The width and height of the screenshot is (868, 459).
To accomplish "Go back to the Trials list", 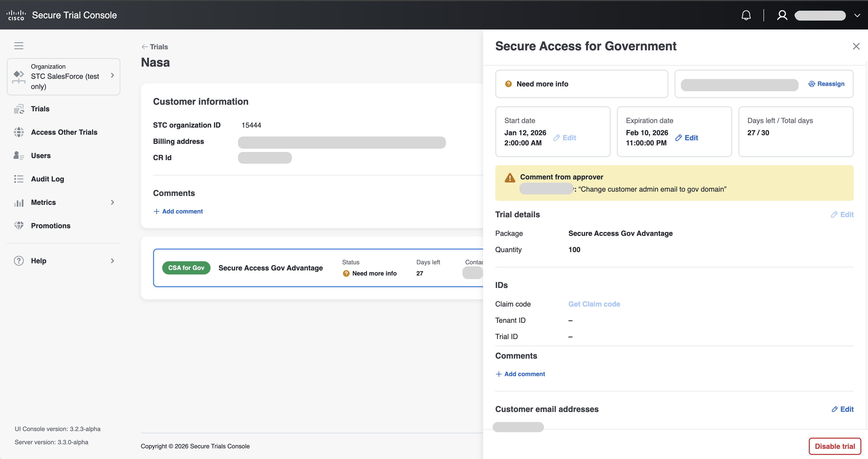I will tap(155, 47).
